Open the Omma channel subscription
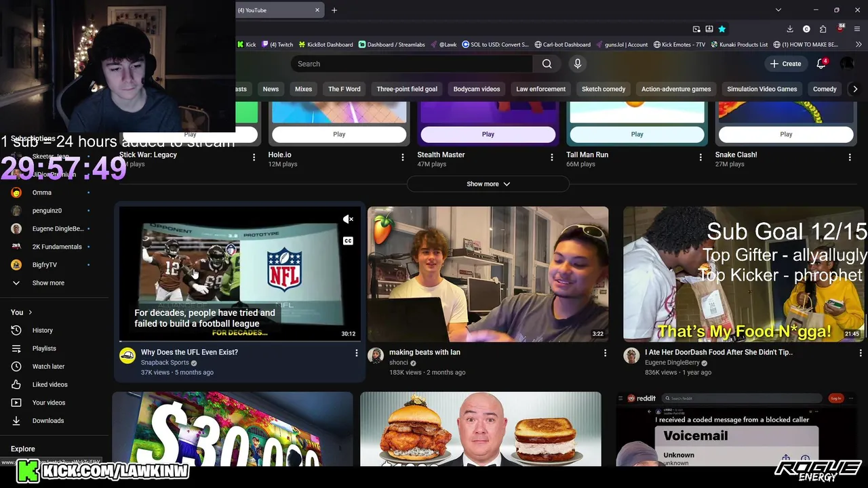 (x=41, y=192)
